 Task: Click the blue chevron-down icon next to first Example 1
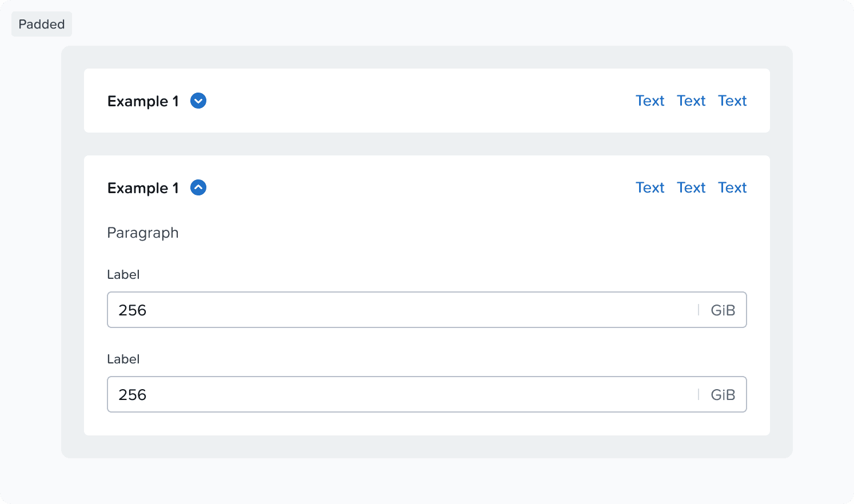(198, 101)
